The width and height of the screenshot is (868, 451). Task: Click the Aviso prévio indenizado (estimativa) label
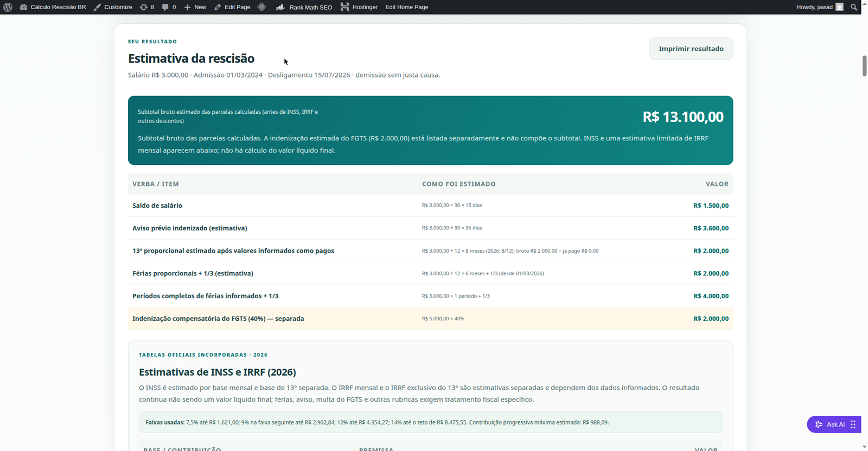coord(190,228)
